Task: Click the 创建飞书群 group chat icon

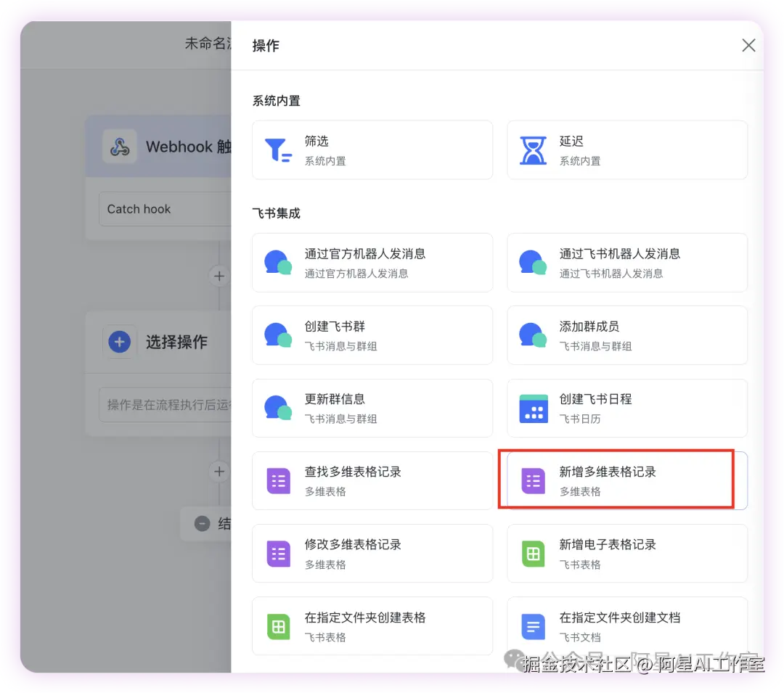Action: pyautogui.click(x=278, y=335)
